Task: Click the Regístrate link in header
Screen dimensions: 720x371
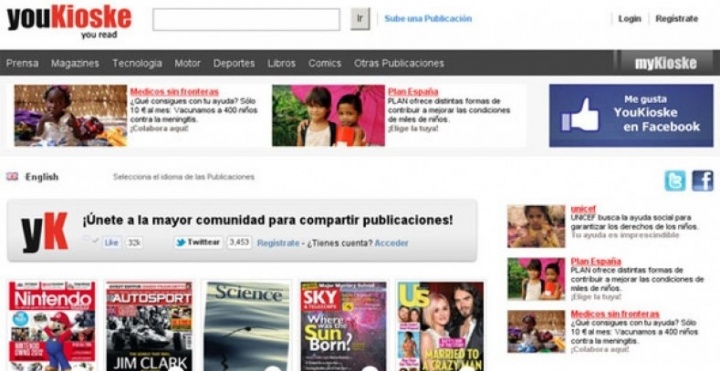Action: pyautogui.click(x=677, y=19)
